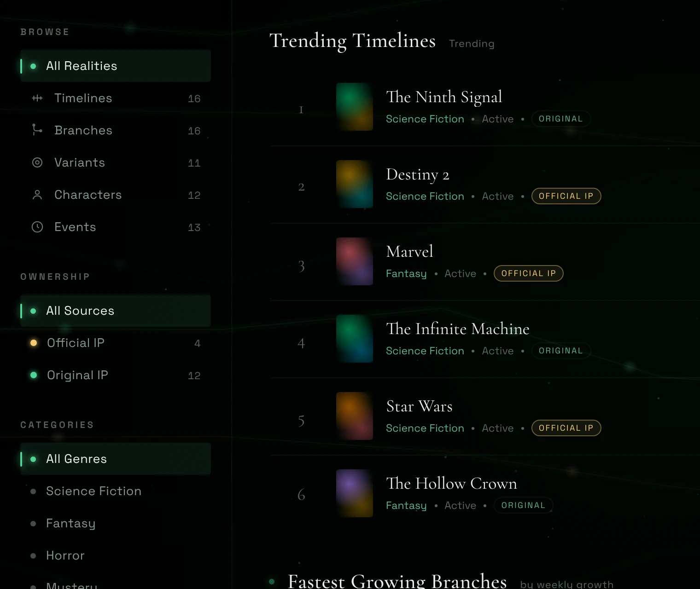Screen dimensions: 700x589
Task: Open the Variants browse item
Action: coord(116,162)
